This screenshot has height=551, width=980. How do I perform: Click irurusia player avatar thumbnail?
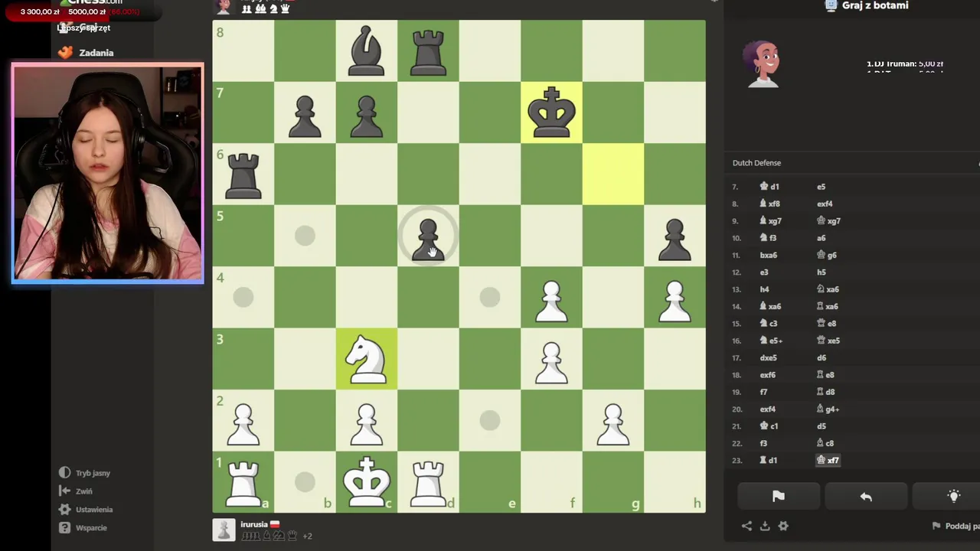[224, 530]
